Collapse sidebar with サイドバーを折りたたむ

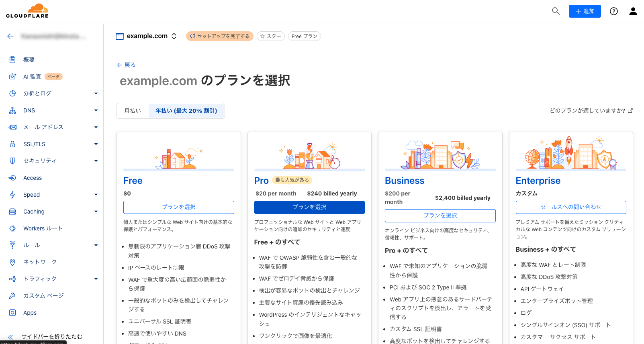click(51, 336)
